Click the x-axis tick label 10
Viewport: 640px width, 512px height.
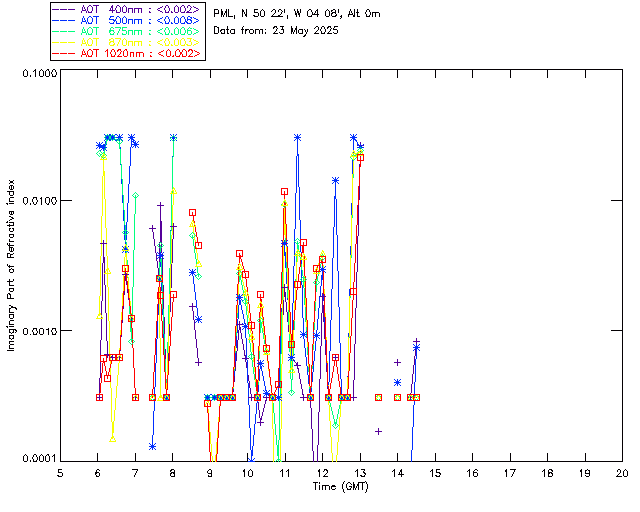tap(247, 473)
